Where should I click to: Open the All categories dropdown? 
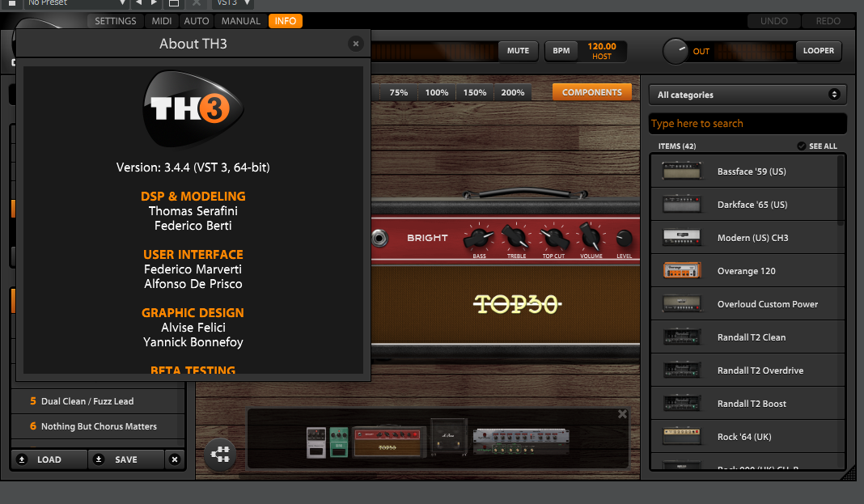point(748,95)
